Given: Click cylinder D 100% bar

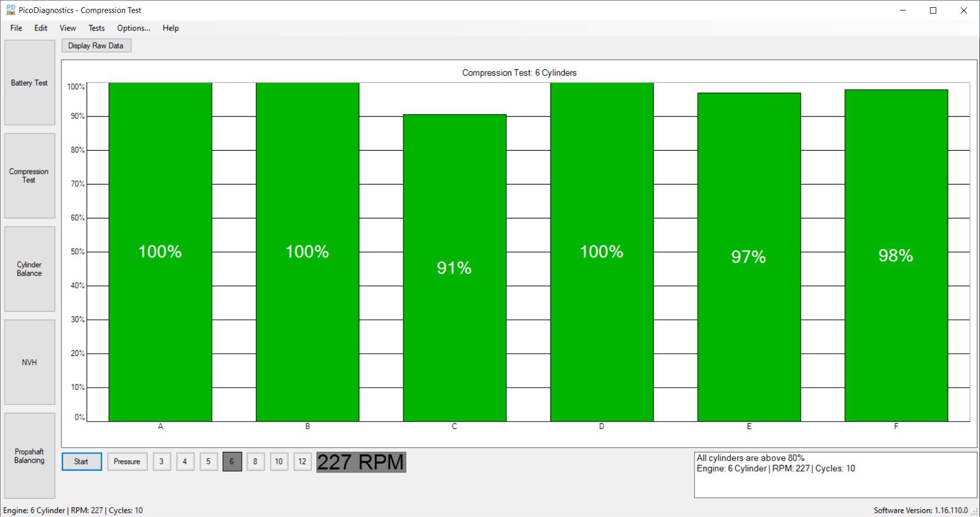Looking at the screenshot, I should coord(602,252).
